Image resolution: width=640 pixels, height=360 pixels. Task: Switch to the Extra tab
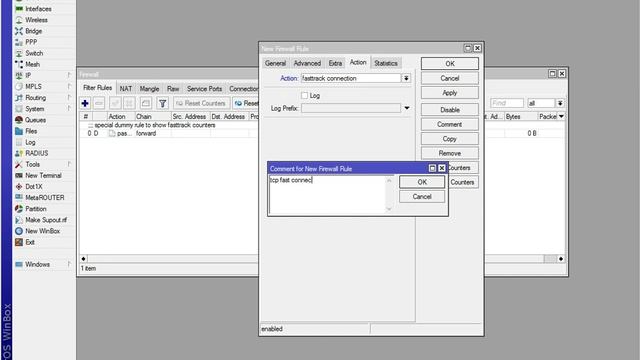pyautogui.click(x=335, y=63)
